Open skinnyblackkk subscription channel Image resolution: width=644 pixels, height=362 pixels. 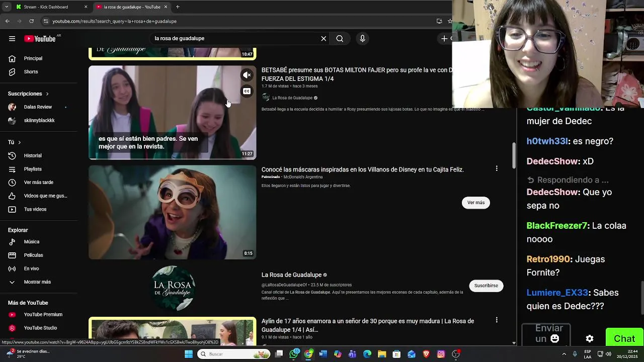click(39, 121)
